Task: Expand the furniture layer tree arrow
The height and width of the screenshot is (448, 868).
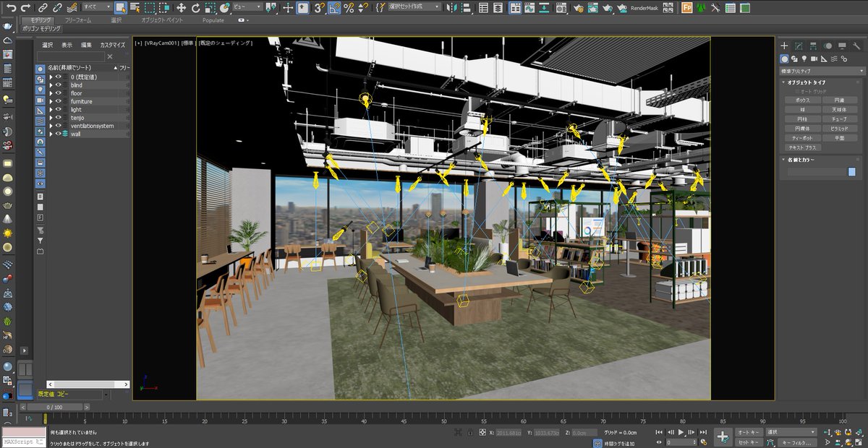Action: pos(51,101)
